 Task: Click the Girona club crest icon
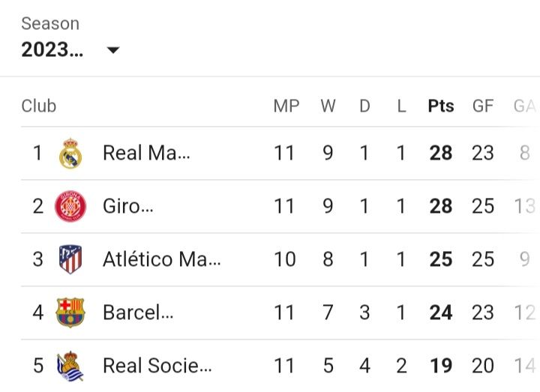[x=70, y=206]
